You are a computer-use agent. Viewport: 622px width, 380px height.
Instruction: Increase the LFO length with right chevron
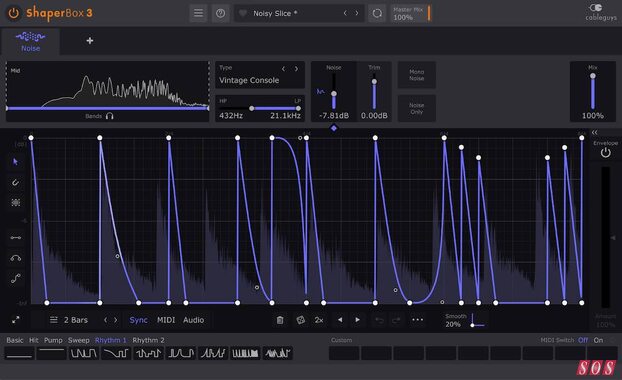[115, 320]
